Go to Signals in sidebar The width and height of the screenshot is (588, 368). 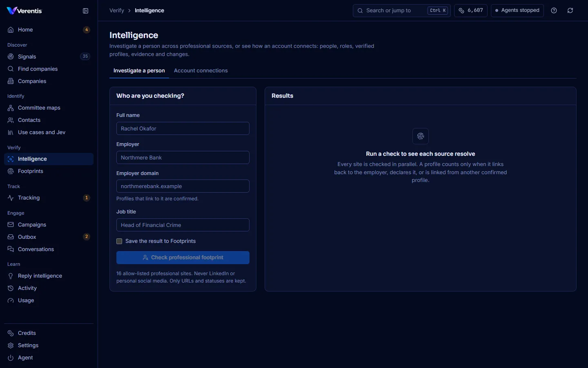(49, 56)
